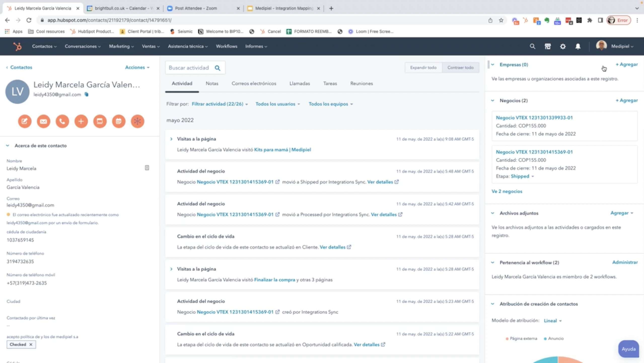The image size is (644, 363).
Task: Expand first Visitas a la página entry
Action: (171, 139)
